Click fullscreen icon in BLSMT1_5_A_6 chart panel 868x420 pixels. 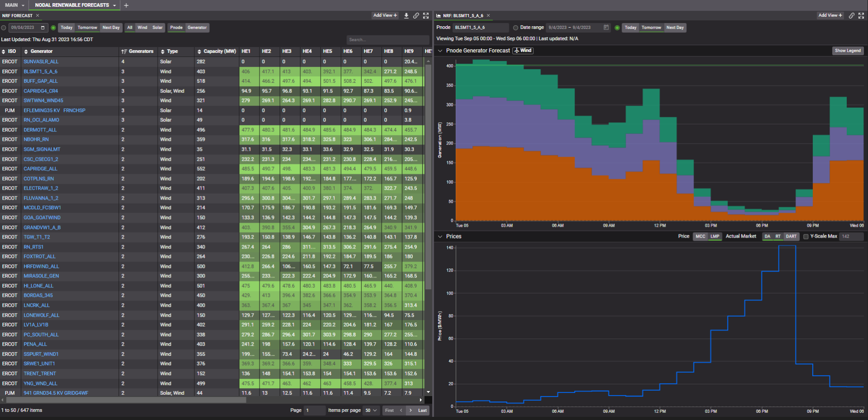[x=861, y=16]
